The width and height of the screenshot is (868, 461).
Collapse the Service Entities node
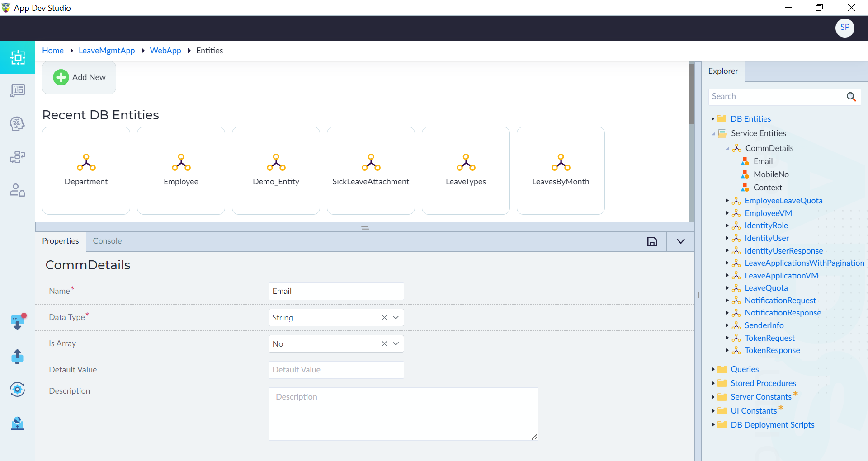[713, 134]
